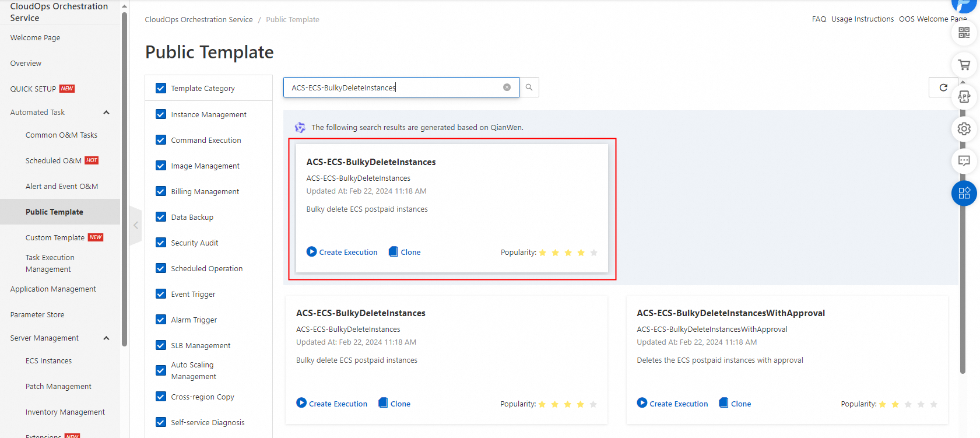Viewport: 980px width, 438px height.
Task: Open Patch Management page
Action: click(58, 387)
